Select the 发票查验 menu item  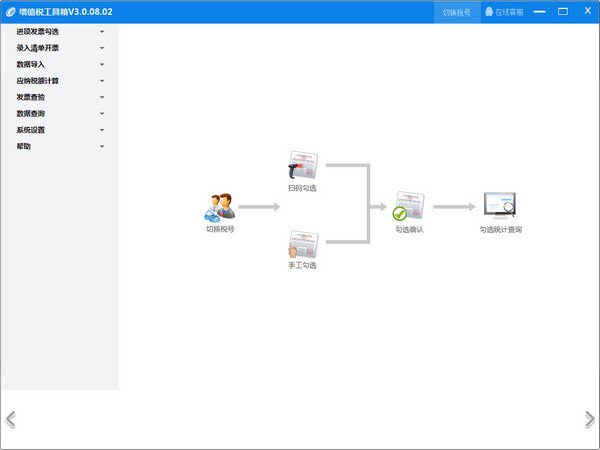pyautogui.click(x=31, y=97)
